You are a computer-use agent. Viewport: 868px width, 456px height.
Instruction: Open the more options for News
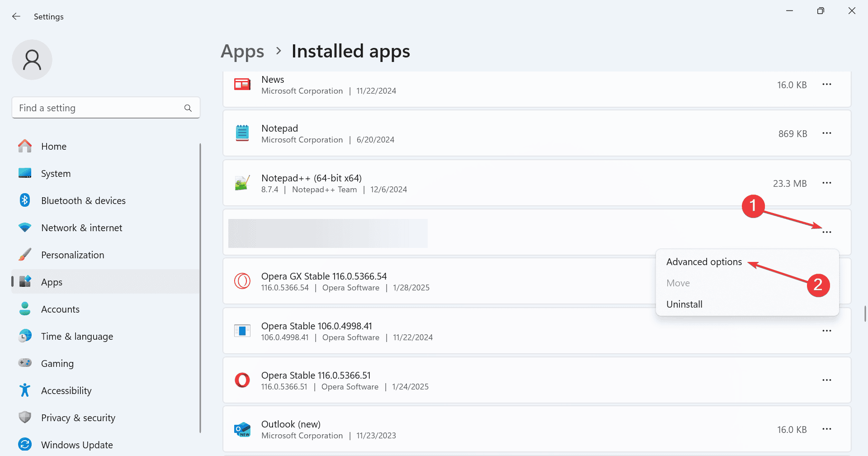tap(827, 85)
